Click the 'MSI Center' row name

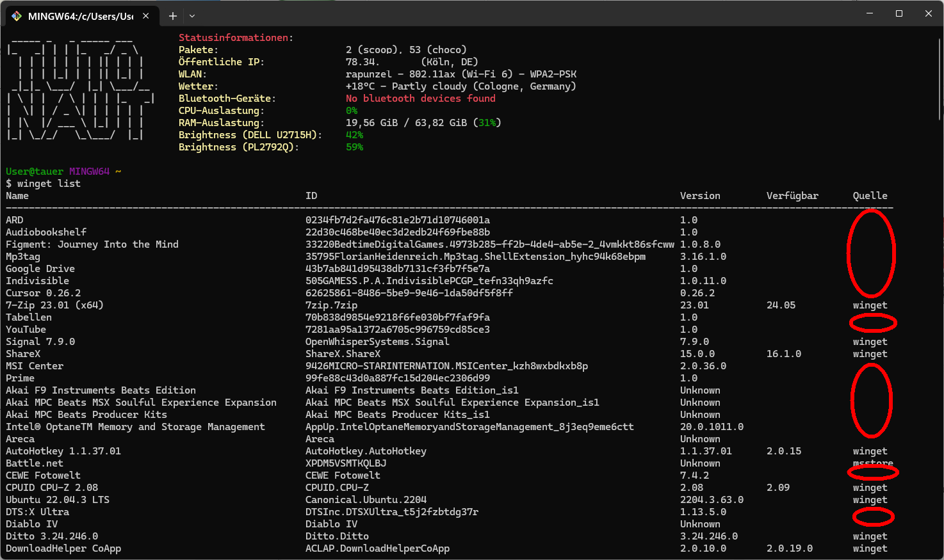click(x=35, y=366)
